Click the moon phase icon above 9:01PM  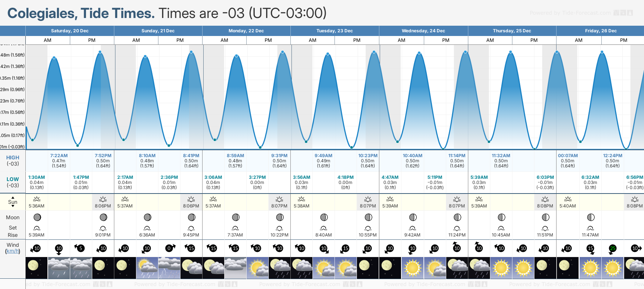click(103, 217)
